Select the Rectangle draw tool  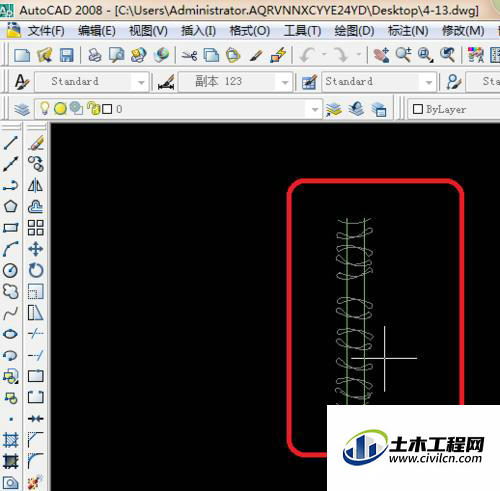click(10, 228)
